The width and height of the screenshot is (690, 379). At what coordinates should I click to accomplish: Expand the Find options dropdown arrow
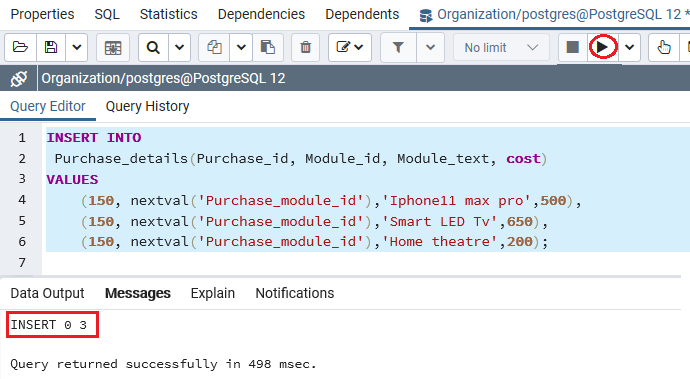click(179, 47)
